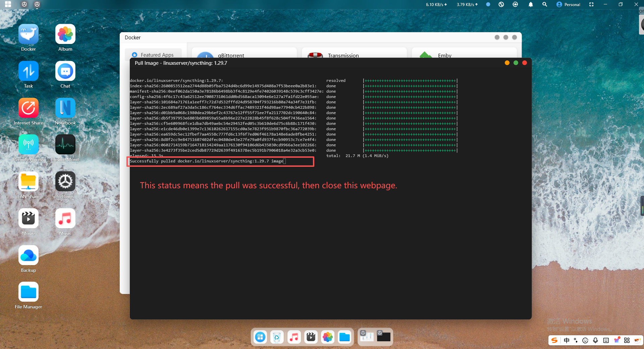644x349 pixels.
Task: Open the search magnifier in top bar
Action: 545,4
